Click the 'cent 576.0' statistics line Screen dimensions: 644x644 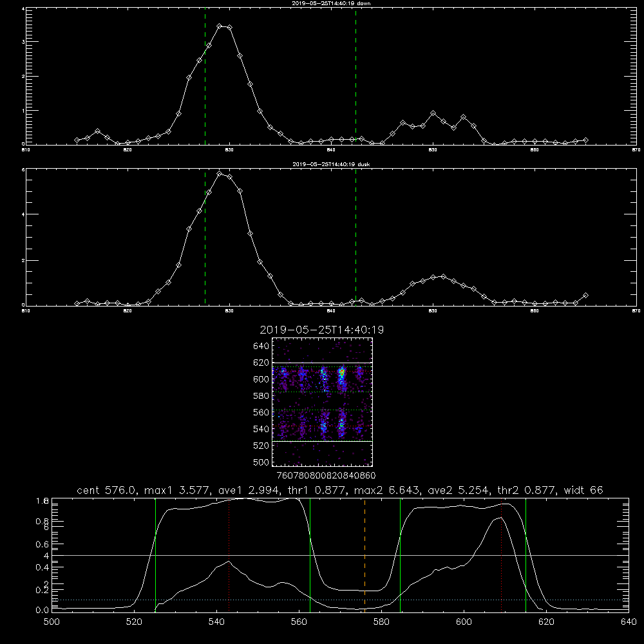tap(339, 490)
